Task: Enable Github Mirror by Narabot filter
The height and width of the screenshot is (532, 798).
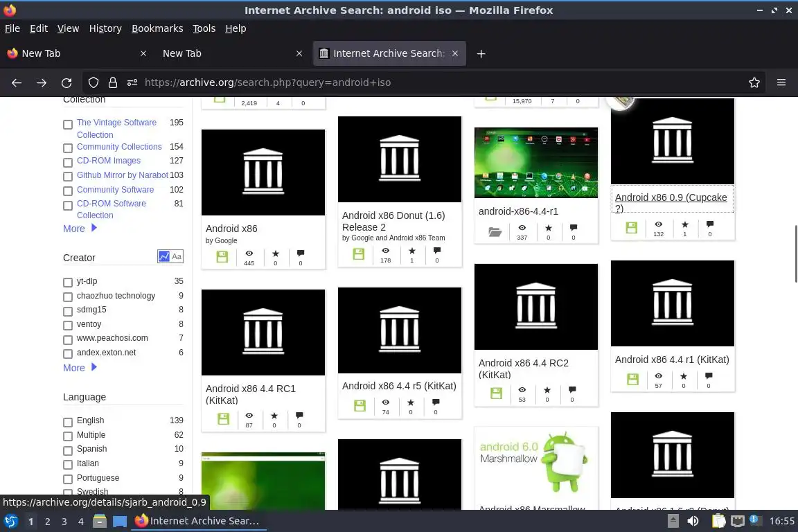Action: tap(68, 177)
